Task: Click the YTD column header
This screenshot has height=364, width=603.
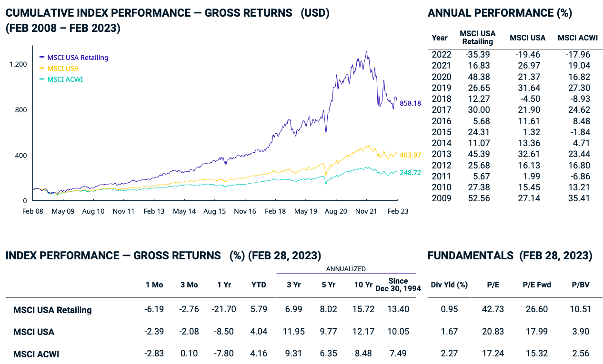Action: click(x=259, y=285)
